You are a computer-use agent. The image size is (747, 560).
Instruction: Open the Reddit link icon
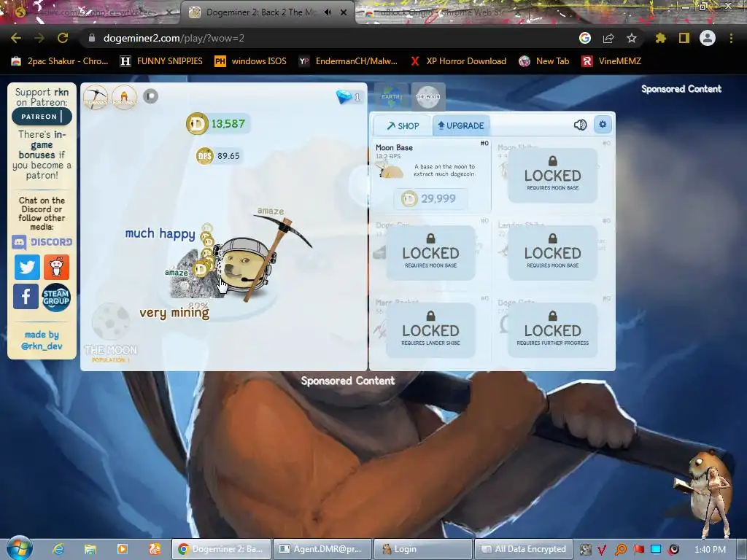point(56,267)
